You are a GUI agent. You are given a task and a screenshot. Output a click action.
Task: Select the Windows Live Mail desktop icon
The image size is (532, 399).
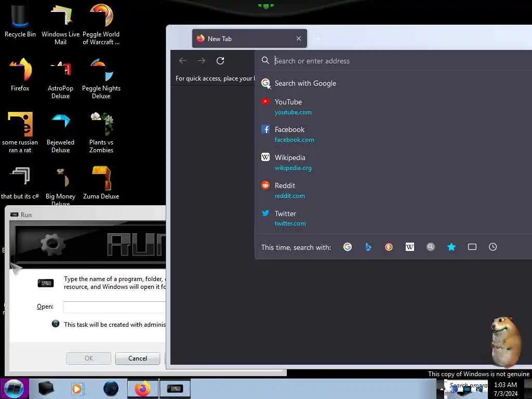point(60,24)
